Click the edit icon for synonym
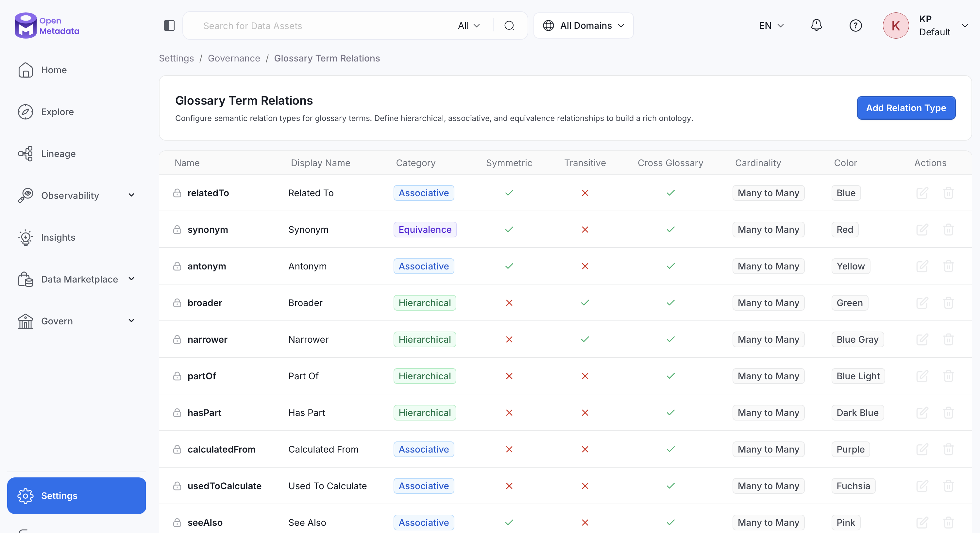The image size is (980, 533). (922, 230)
